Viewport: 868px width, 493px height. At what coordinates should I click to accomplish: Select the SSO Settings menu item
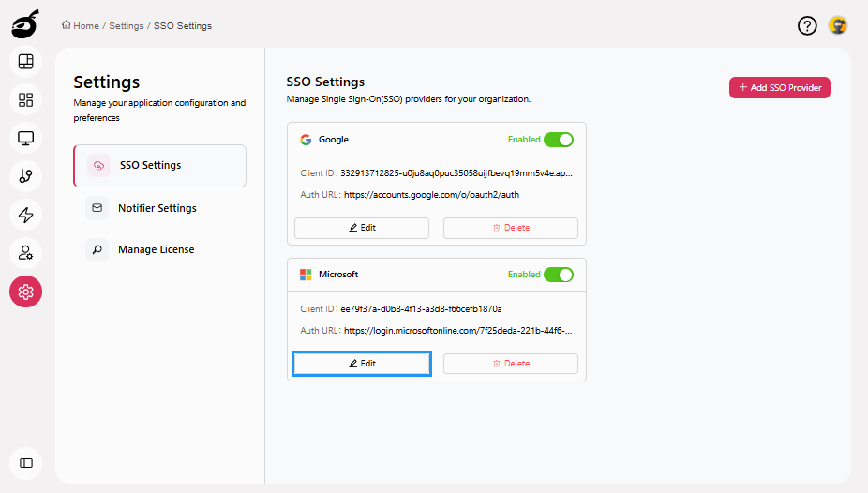159,166
